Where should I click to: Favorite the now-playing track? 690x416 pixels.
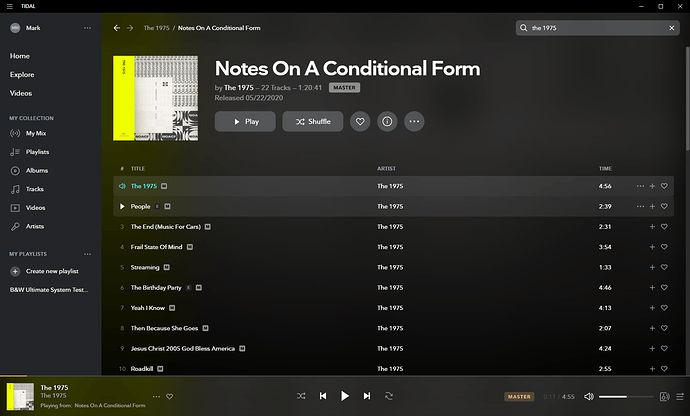pos(169,397)
